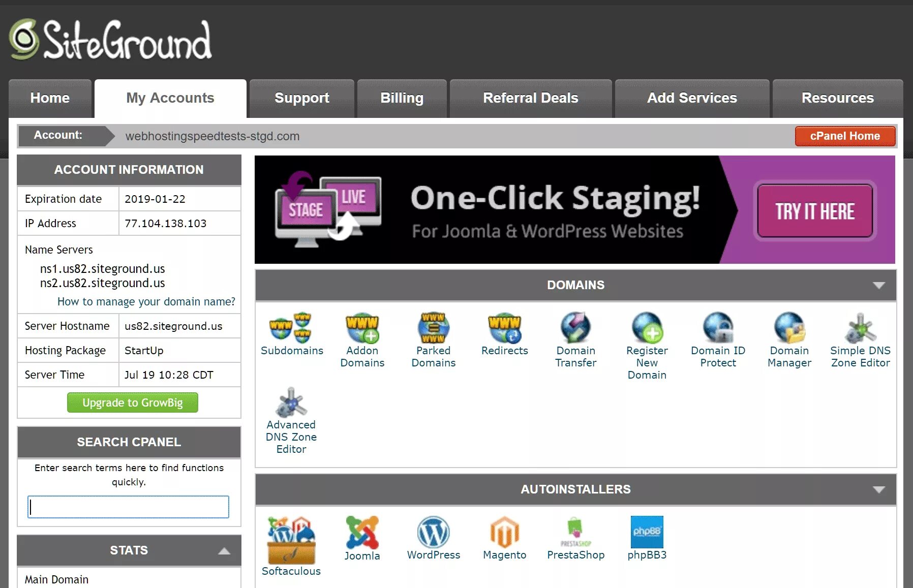Open the Addon Domains icon
913x588 pixels.
pyautogui.click(x=362, y=328)
